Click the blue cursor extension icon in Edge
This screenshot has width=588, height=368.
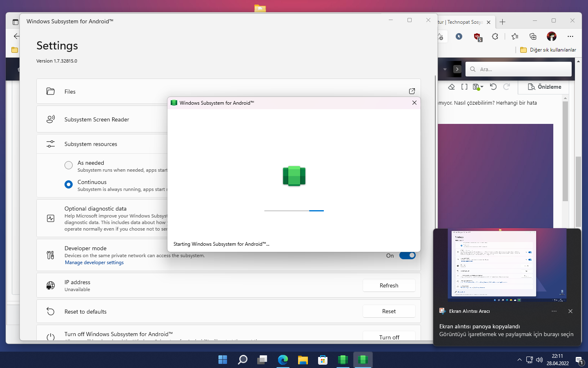(x=459, y=36)
